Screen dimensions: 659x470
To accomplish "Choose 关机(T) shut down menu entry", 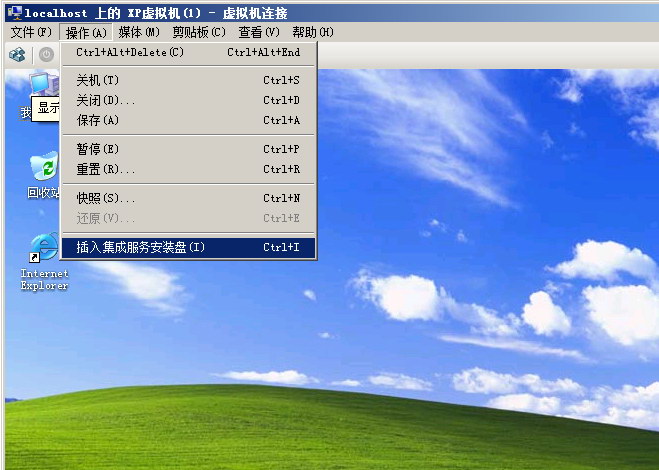I will coord(188,80).
